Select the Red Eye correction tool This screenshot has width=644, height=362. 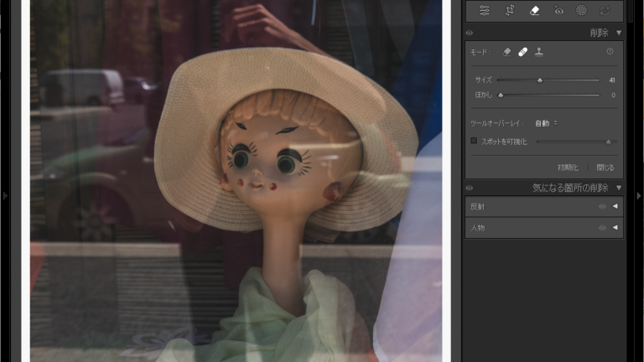point(558,10)
